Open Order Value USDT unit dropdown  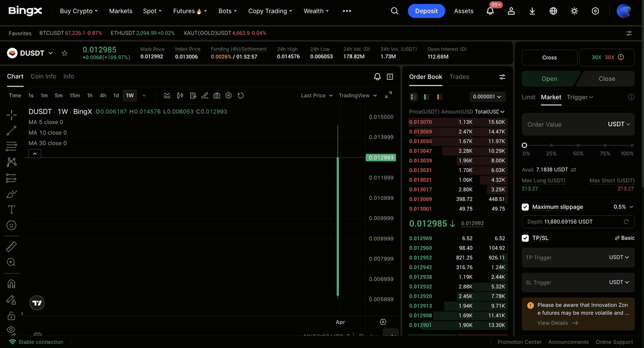pos(619,124)
